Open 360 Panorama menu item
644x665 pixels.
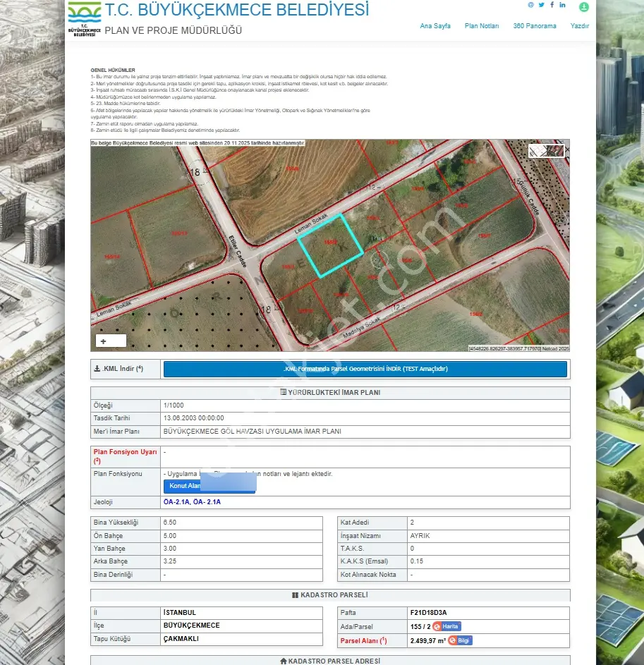tap(535, 26)
